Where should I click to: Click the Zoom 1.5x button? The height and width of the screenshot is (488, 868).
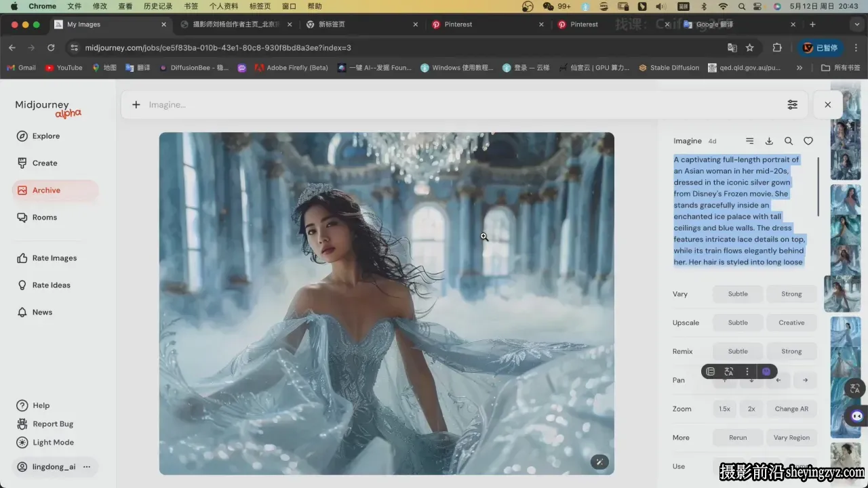[x=724, y=409]
